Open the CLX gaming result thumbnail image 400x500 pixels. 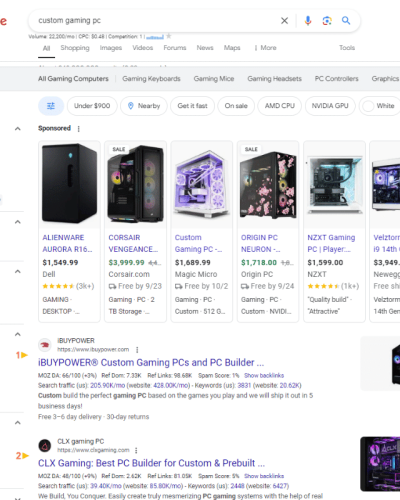click(x=380, y=464)
